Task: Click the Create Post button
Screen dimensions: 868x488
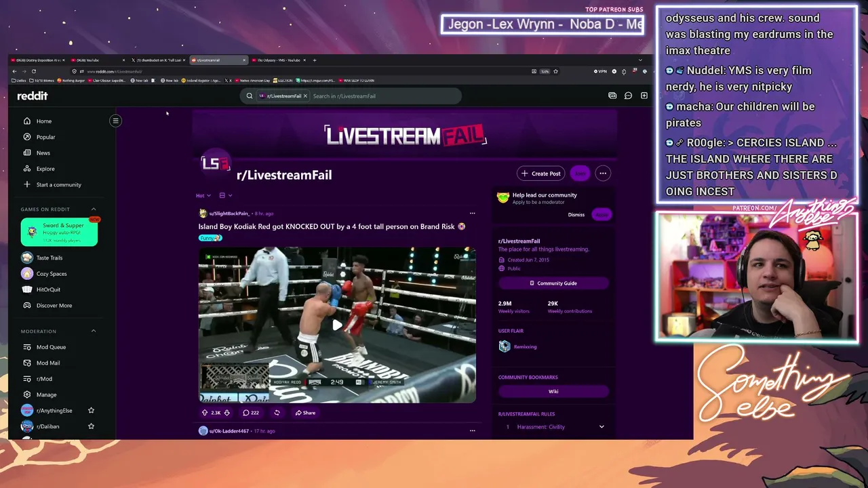Action: 541,174
